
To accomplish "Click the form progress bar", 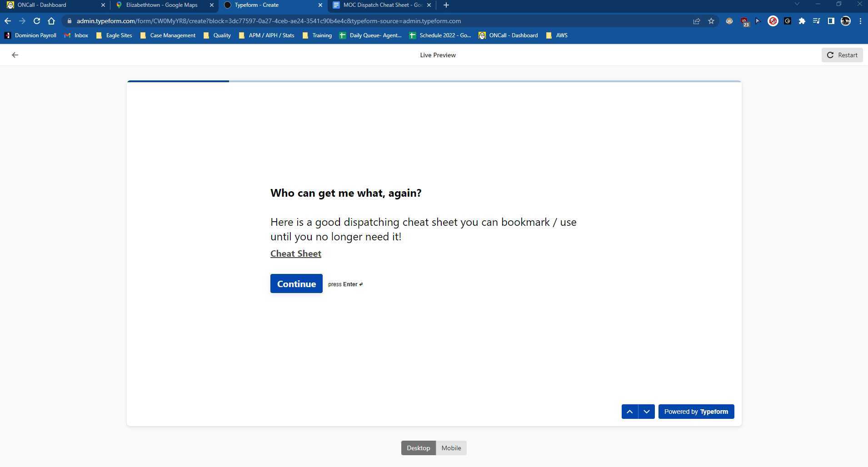I will (434, 81).
